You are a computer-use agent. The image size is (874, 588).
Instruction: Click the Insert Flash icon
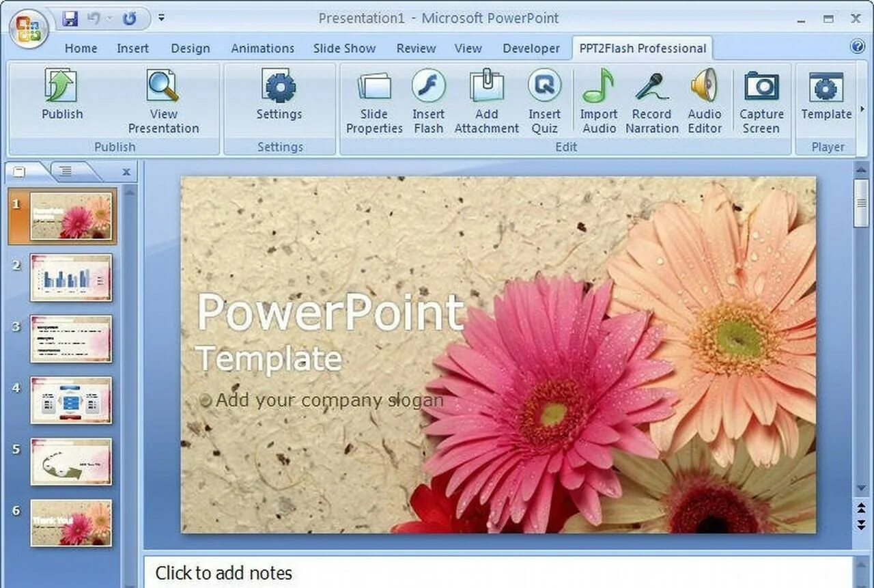[429, 86]
